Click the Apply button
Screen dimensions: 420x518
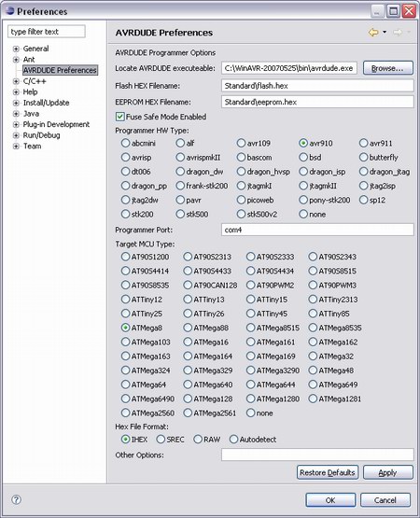click(x=388, y=472)
